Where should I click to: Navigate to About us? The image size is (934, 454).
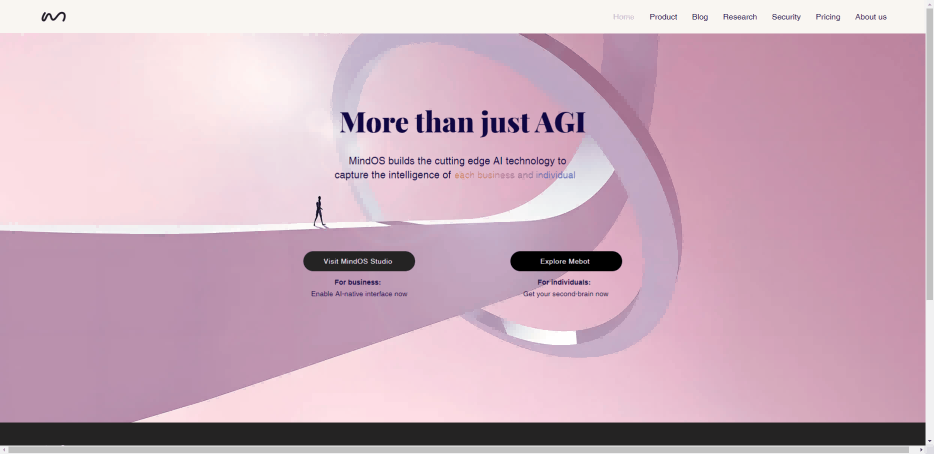(x=871, y=17)
